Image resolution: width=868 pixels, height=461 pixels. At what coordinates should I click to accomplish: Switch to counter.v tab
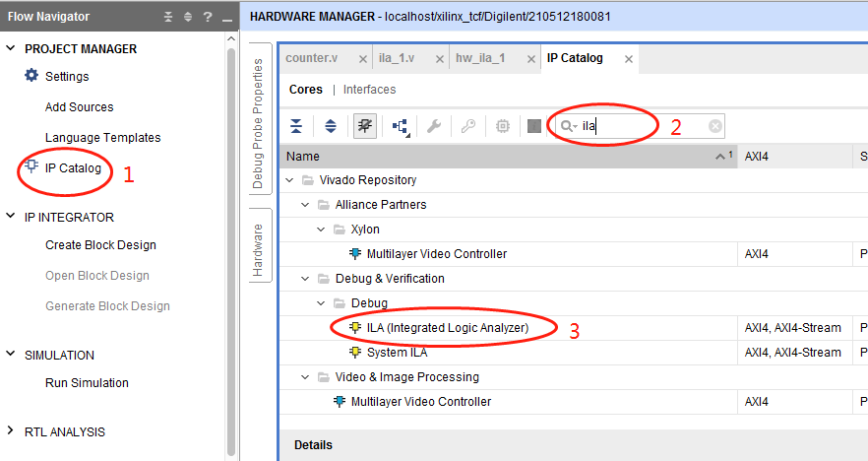(312, 58)
